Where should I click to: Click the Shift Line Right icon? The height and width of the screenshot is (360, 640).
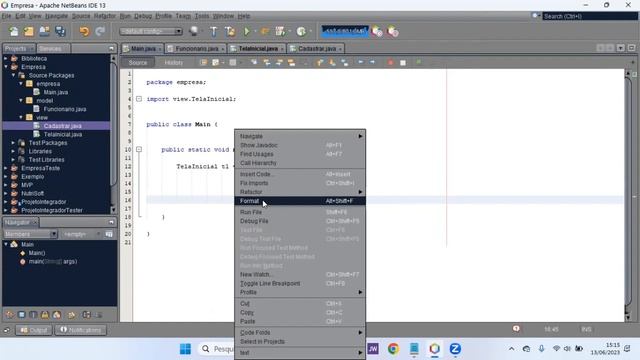click(x=373, y=62)
